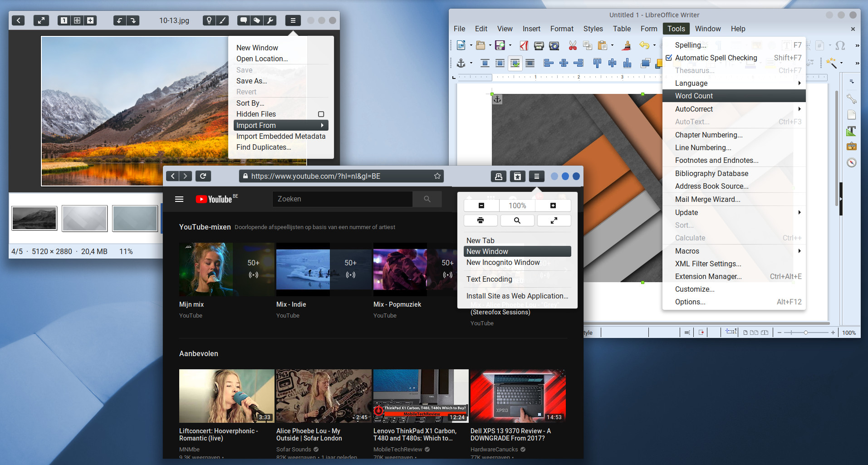Expand the Language submenu
868x465 pixels.
(x=734, y=83)
